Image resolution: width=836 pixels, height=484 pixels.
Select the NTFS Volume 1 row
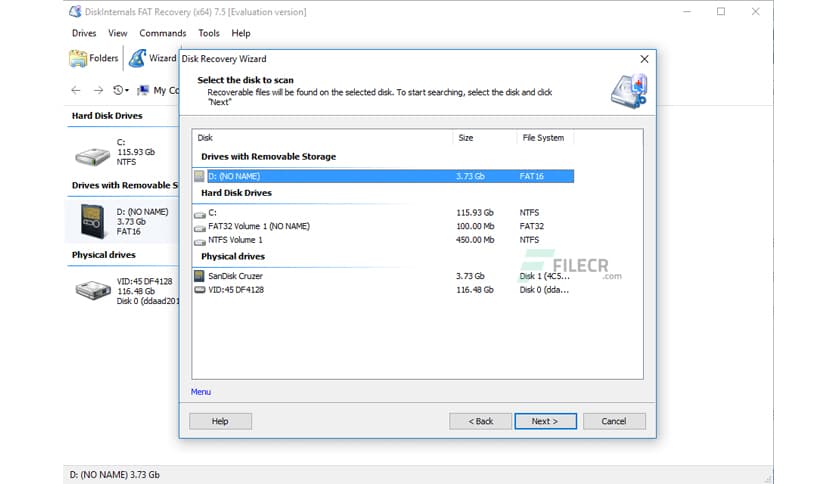(384, 240)
